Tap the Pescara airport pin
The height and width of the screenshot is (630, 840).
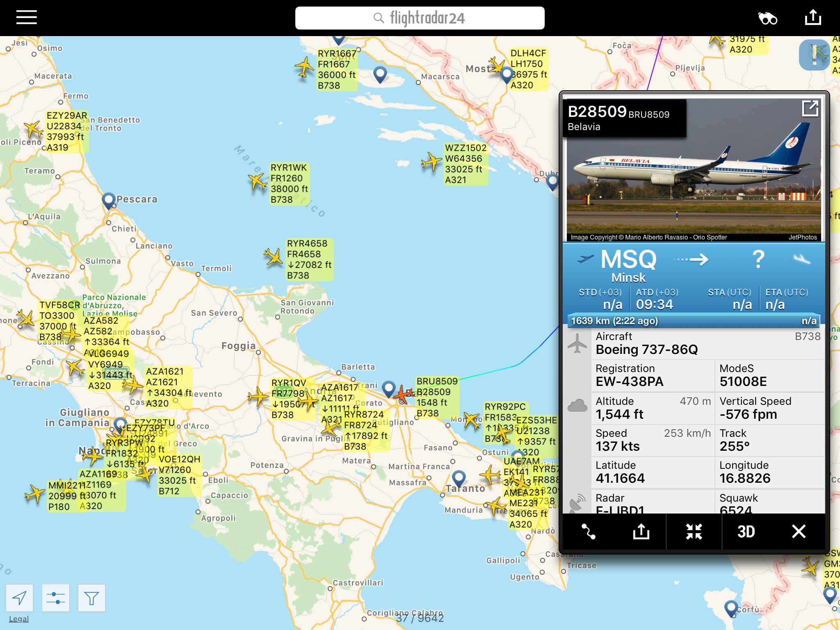109,200
